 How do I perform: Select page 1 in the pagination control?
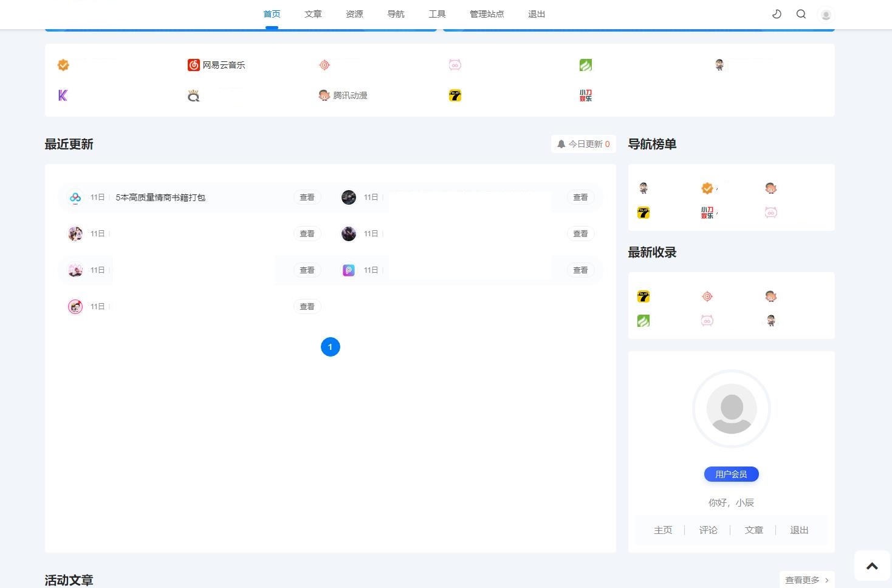pyautogui.click(x=330, y=347)
